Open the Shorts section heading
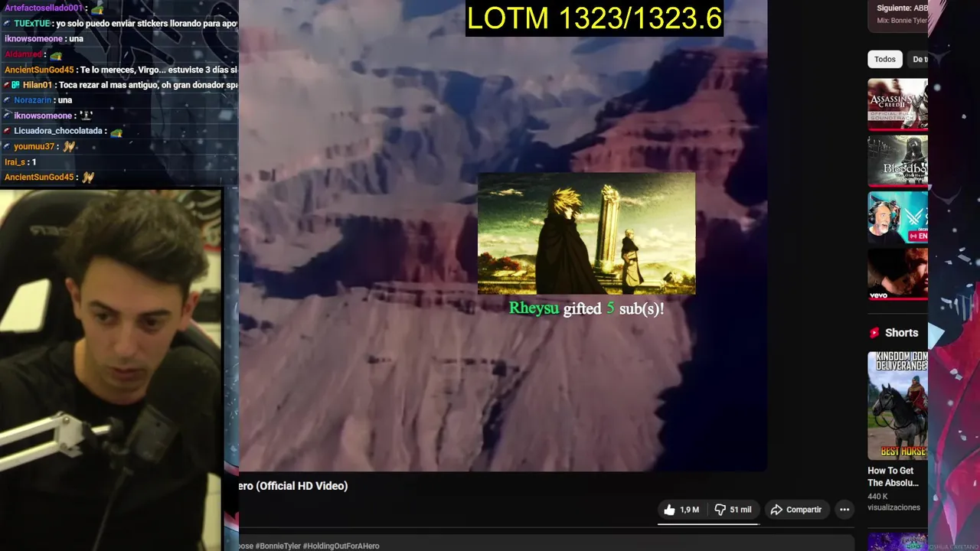 pyautogui.click(x=901, y=333)
